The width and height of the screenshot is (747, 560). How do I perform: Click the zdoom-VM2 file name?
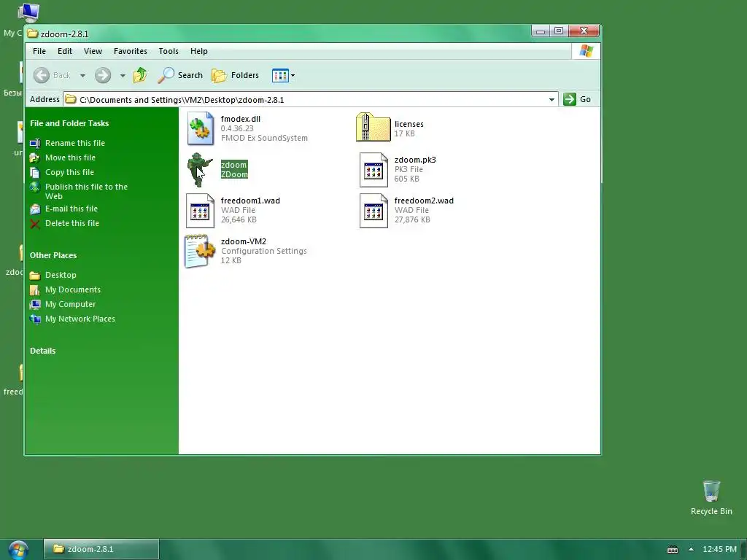point(244,241)
